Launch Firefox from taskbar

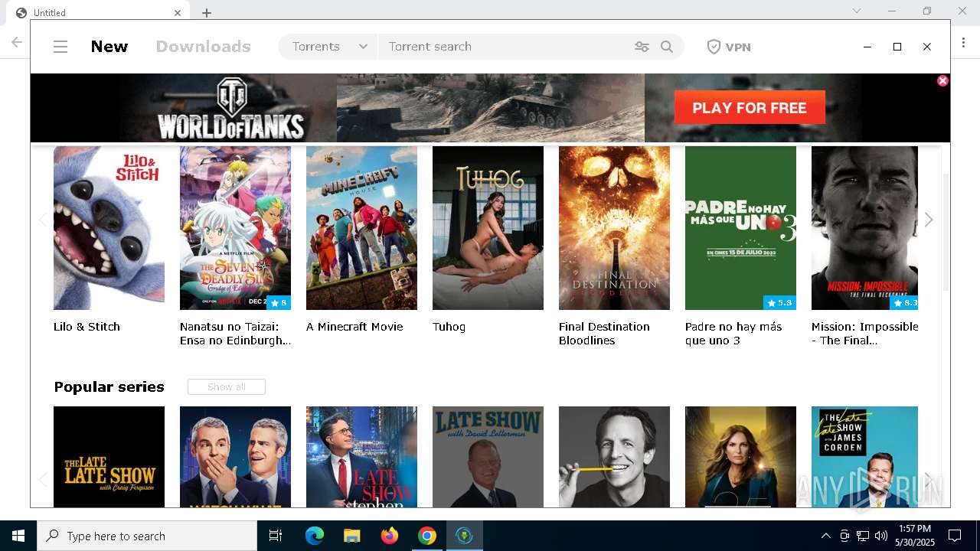coord(389,536)
